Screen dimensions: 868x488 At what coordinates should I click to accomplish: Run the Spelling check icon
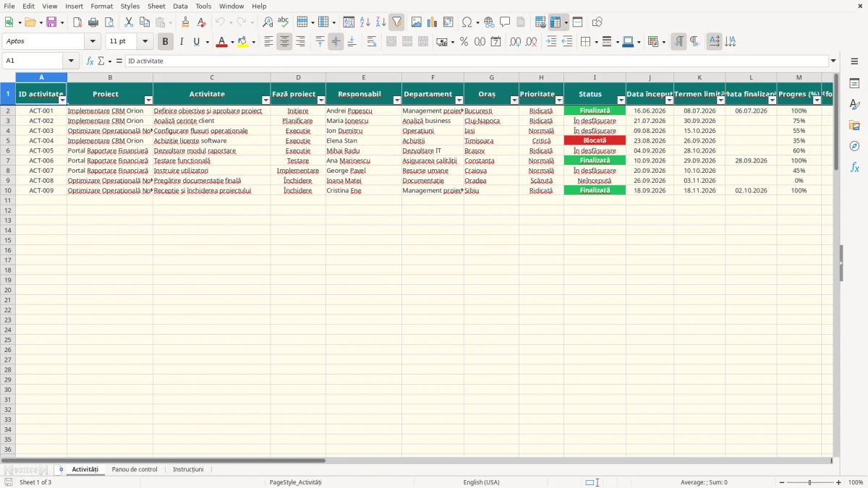click(284, 22)
